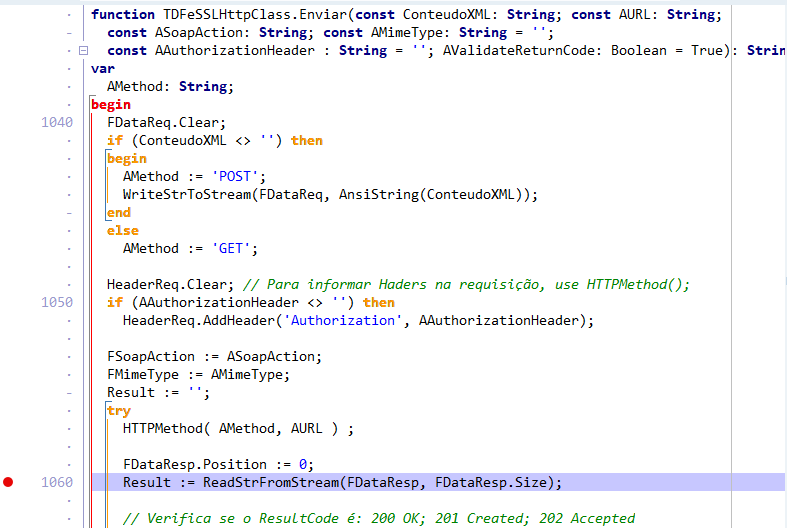This screenshot has height=528, width=787.
Task: Click 'FDataResp.Position := 0;' line
Action: pyautogui.click(x=218, y=465)
